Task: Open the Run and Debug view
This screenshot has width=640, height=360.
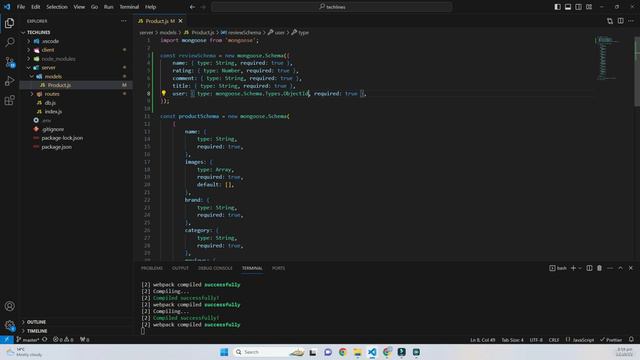Action: (9, 81)
